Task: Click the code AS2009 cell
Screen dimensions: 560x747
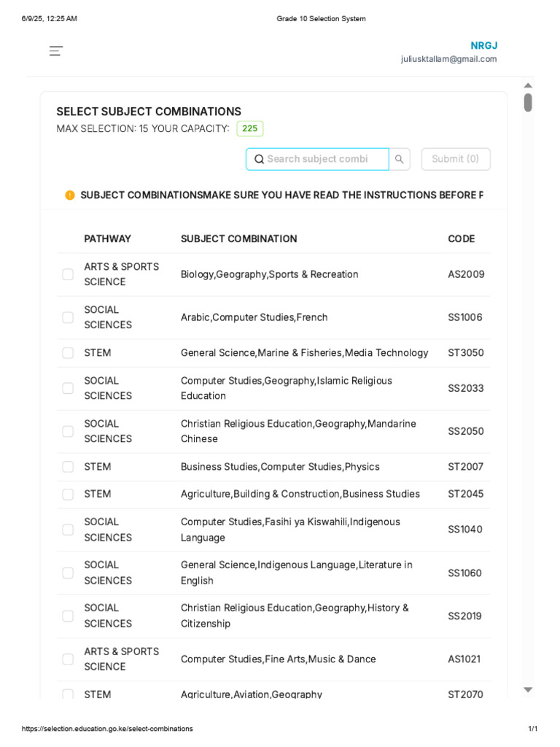Action: point(466,274)
